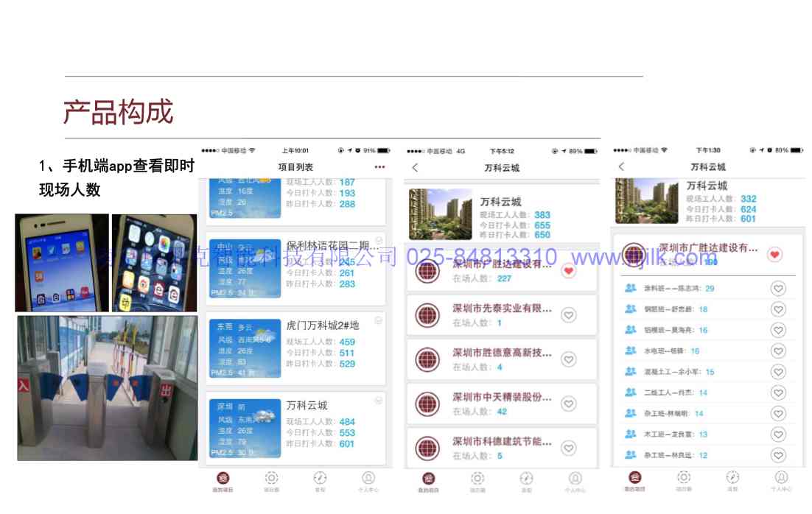Toggle small circle on 虎门万科城2#地 card corner

coord(379,320)
